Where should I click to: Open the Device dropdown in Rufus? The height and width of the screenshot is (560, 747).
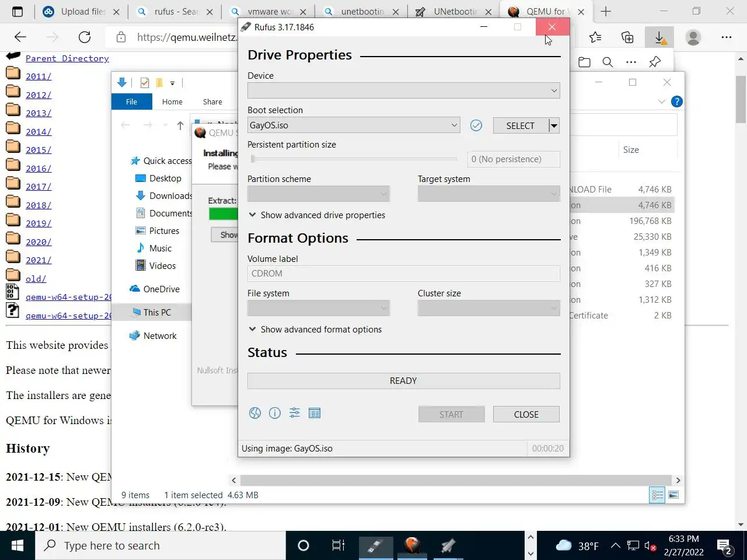tap(403, 90)
